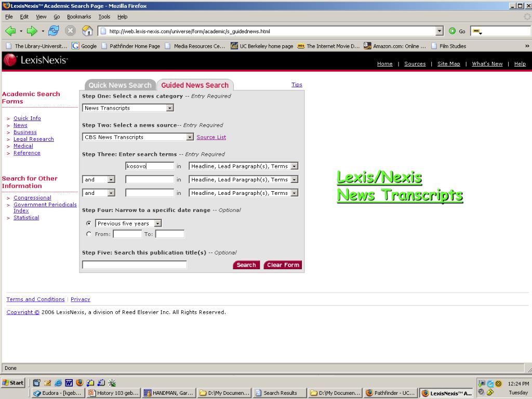
Task: Open the Legal Research sidebar link
Action: 34,139
